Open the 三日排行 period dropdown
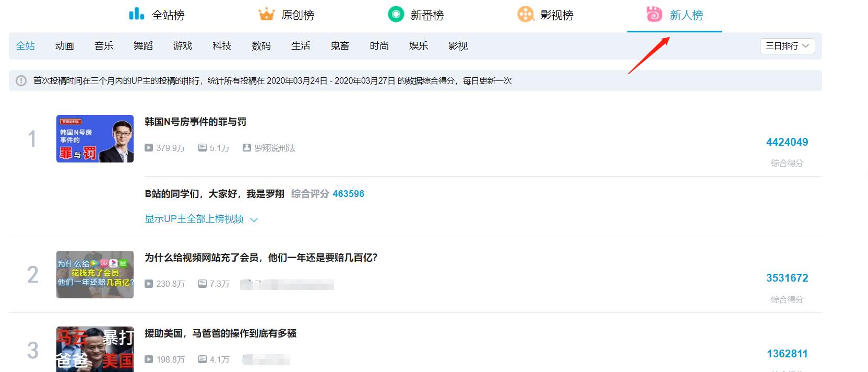Screen dimensions: 868x372 click(x=787, y=46)
